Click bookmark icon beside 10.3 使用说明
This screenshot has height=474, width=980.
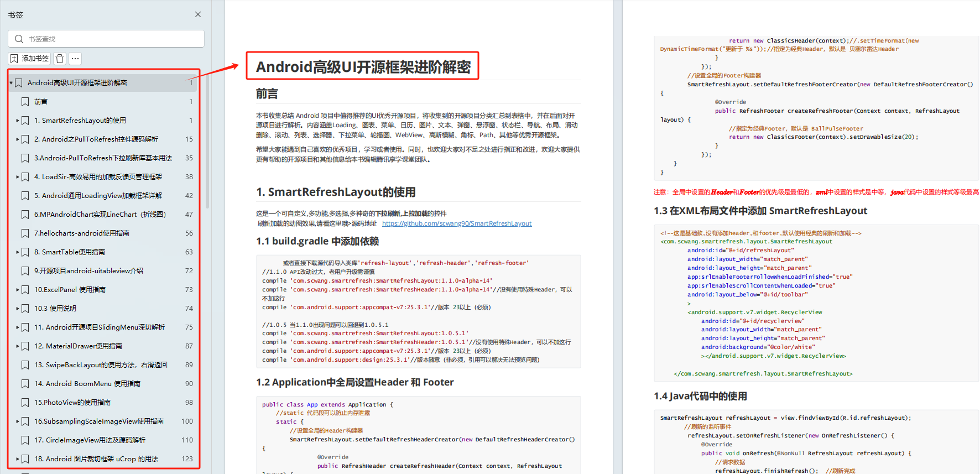(x=25, y=309)
